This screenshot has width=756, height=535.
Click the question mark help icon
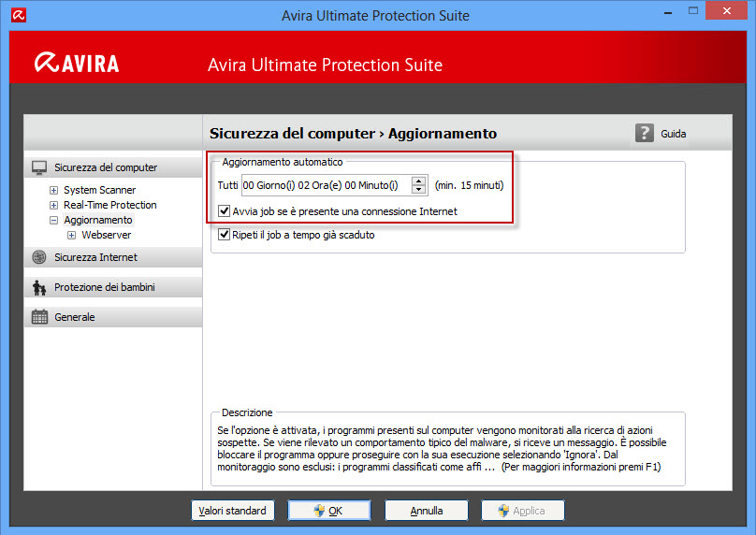tap(644, 133)
